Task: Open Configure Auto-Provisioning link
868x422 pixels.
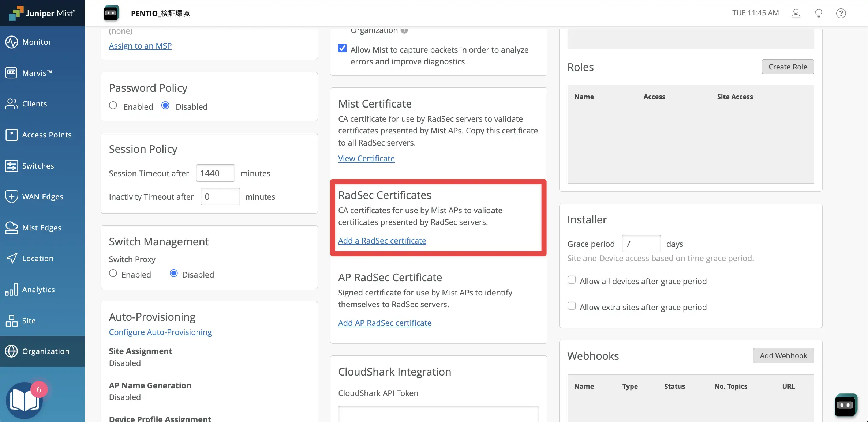Action: click(160, 332)
